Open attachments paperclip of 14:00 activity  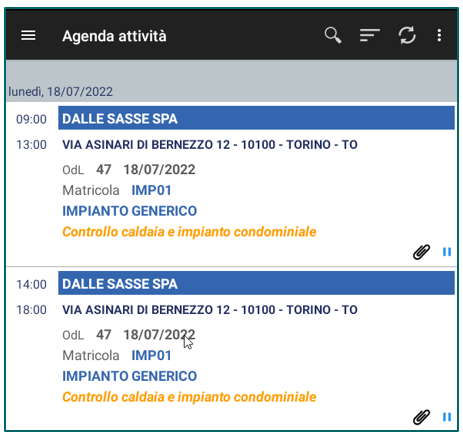click(421, 417)
